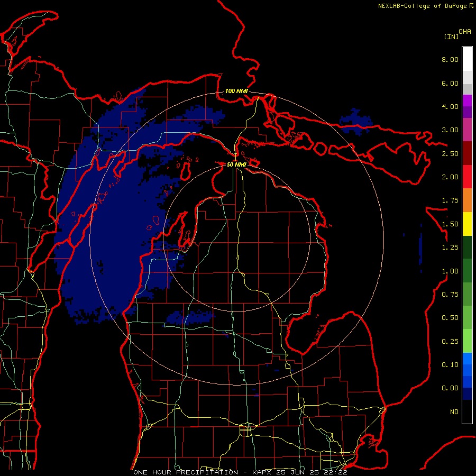Select the 1.25 legend value
476x476 pixels.
(450, 248)
